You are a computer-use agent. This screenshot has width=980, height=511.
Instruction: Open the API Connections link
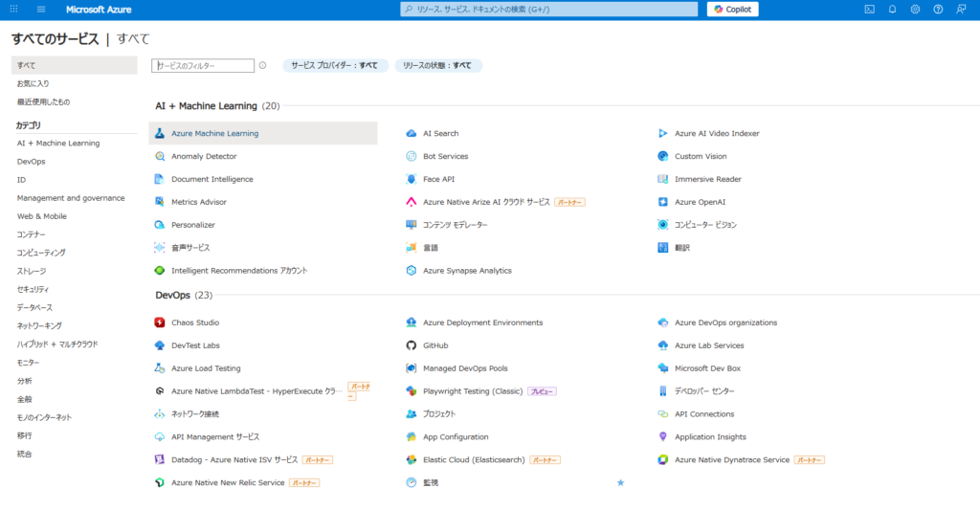pos(704,414)
